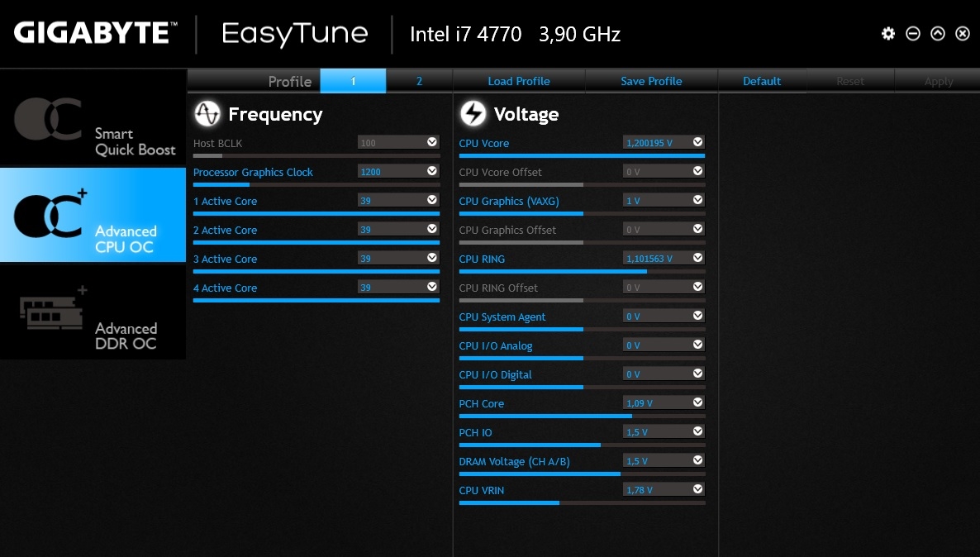The height and width of the screenshot is (557, 980).
Task: Expand the DRAM Voltage (CH A/B) dropdown
Action: 698,460
